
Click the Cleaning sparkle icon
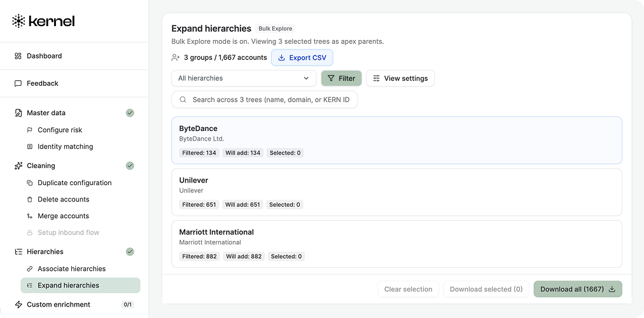[x=18, y=166]
